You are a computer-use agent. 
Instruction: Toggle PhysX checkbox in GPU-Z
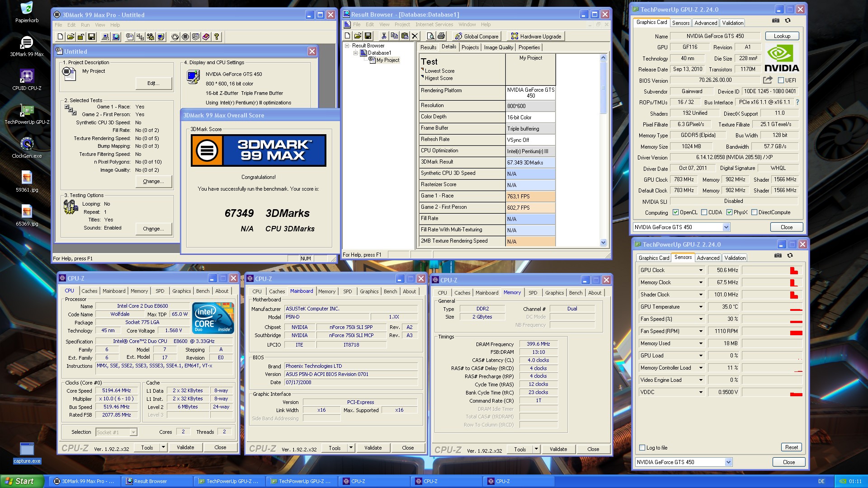click(729, 212)
